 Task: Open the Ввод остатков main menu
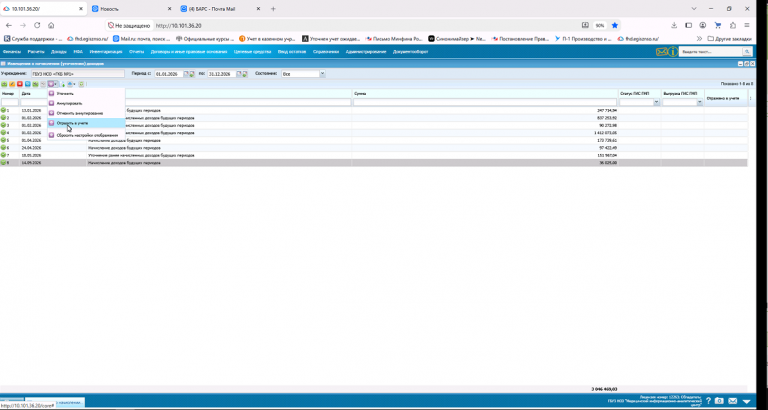[292, 51]
